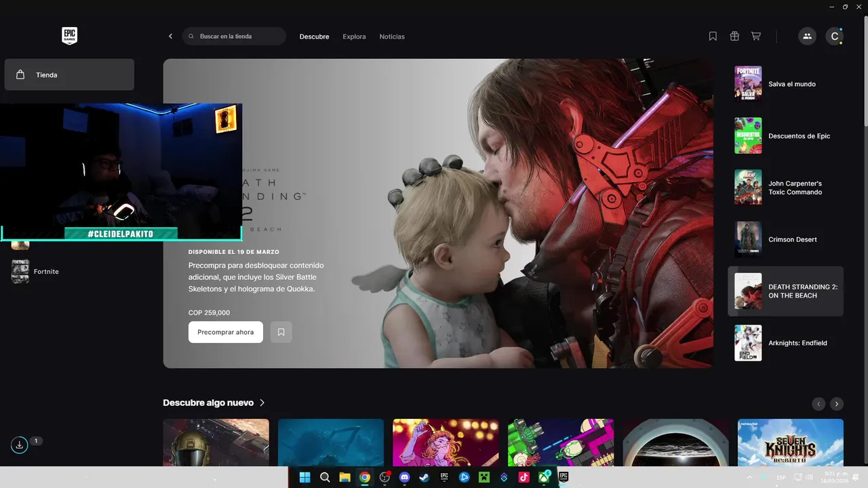Add Death Stranding 2 to wishlist
This screenshot has height=488, width=868.
pos(281,332)
